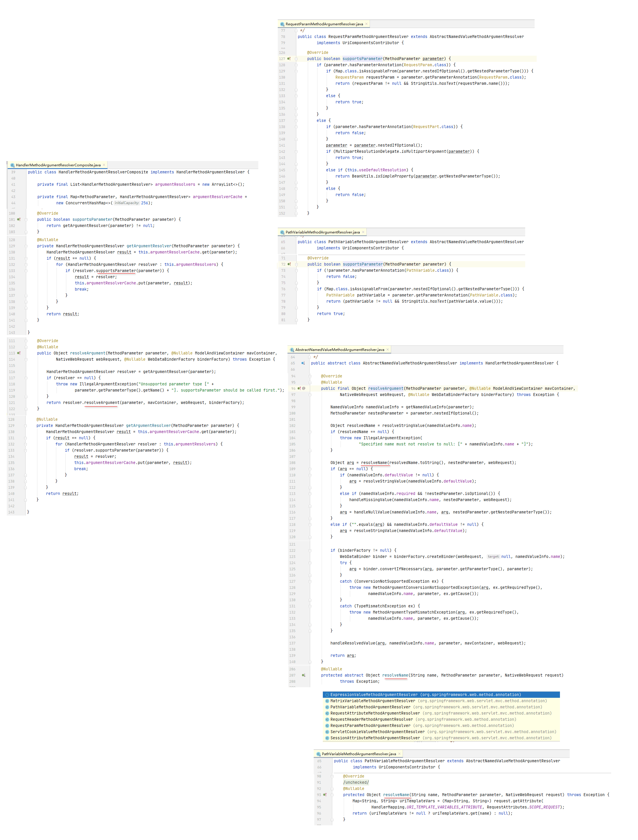Click override gutter icon on PathVariable line 93

click(325, 795)
